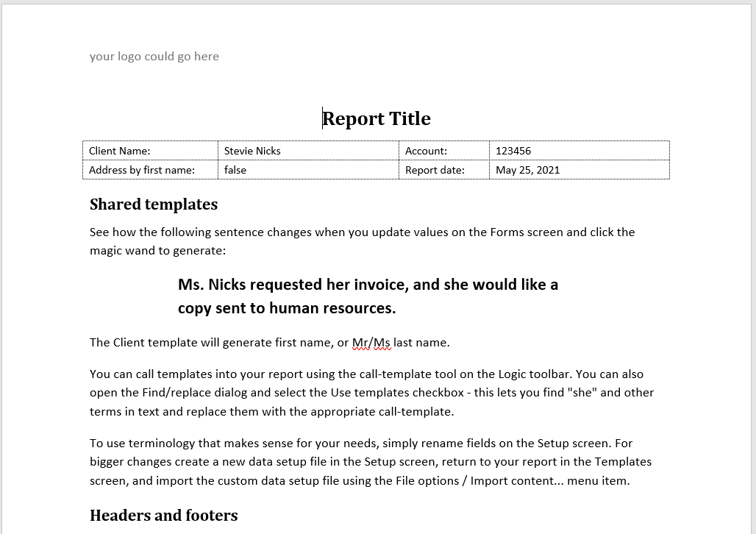The width and height of the screenshot is (756, 534).
Task: Click the 'your logo could go here' placeholder
Action: [x=154, y=57]
